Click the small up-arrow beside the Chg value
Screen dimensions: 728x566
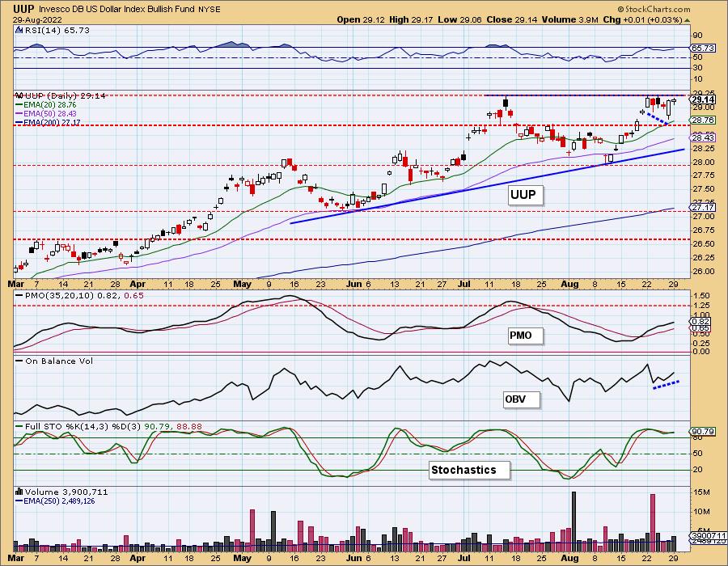click(687, 20)
